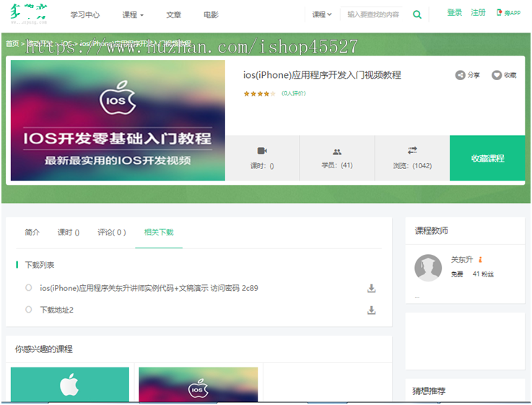
Task: Click the 学员 people icon
Action: 337,152
